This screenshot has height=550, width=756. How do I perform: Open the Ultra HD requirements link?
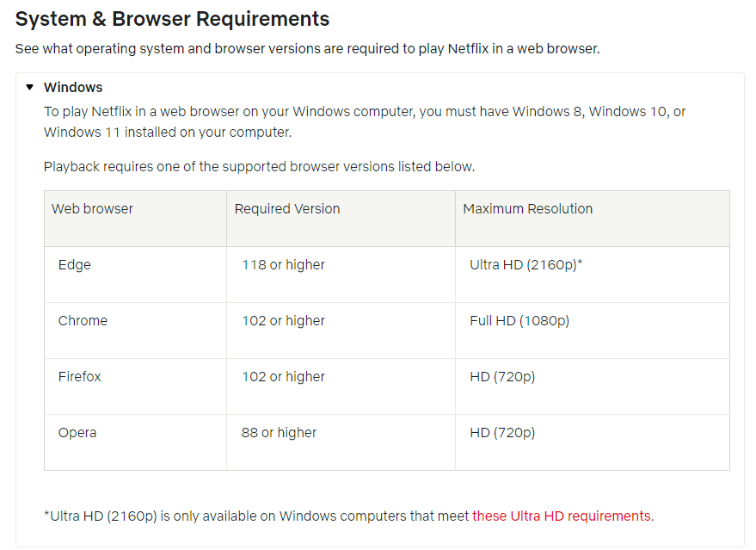pos(562,516)
